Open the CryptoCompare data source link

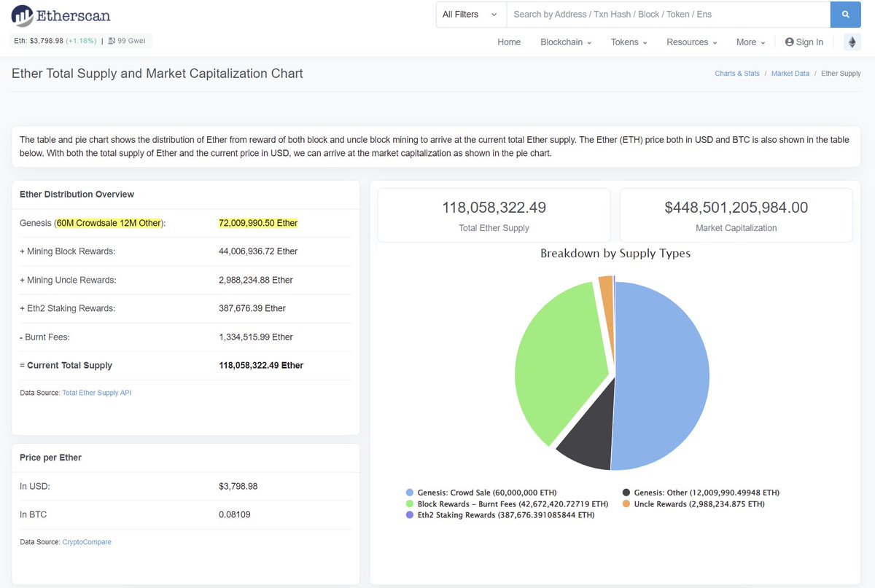[87, 542]
